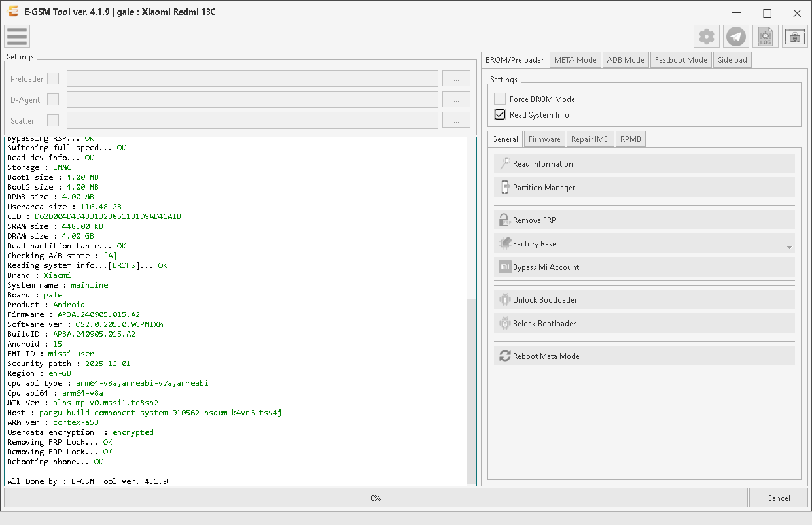Open the settings gear icon
Image resolution: width=812 pixels, height=525 pixels.
707,37
